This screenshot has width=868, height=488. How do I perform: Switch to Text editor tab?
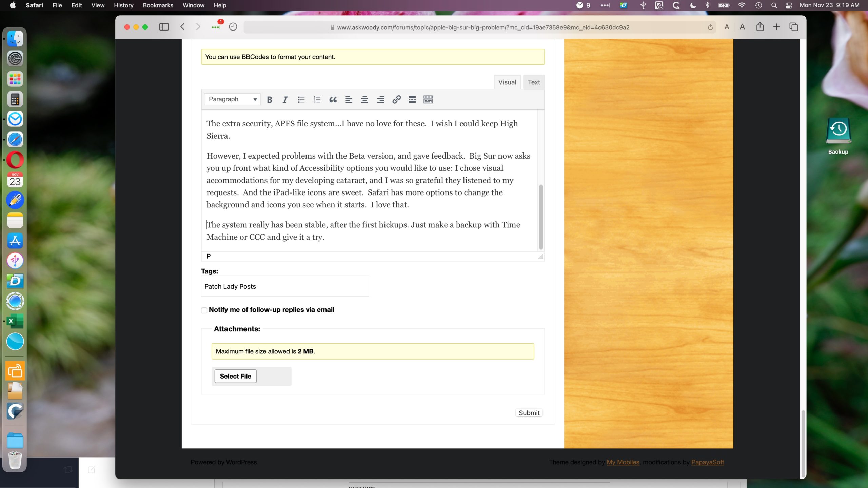pos(534,82)
